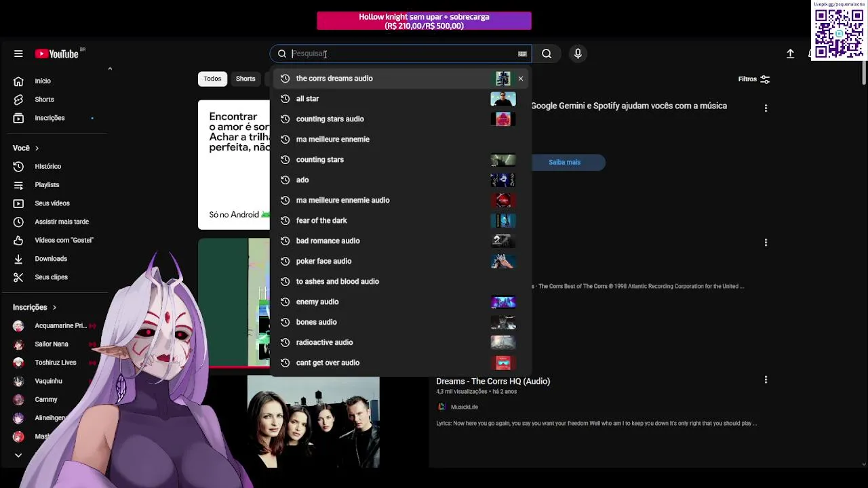Select suggestion 'the corrs dreams audio'
Image resolution: width=868 pixels, height=488 pixels.
tap(400, 78)
